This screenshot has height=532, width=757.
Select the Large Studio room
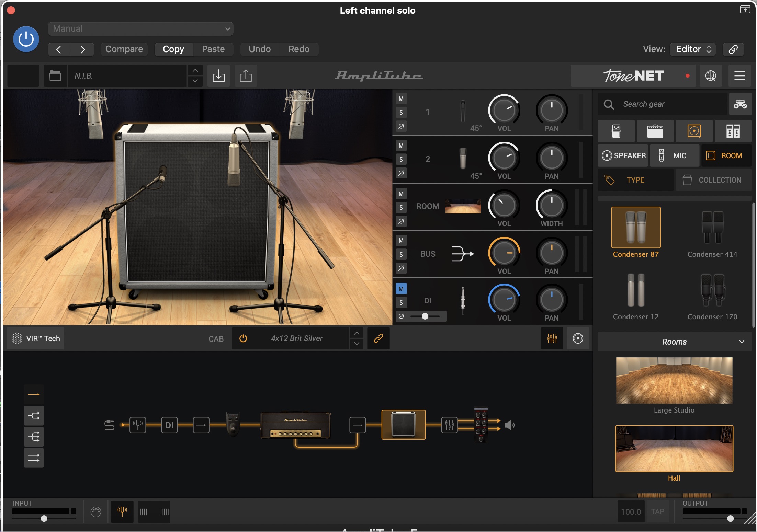pos(674,381)
